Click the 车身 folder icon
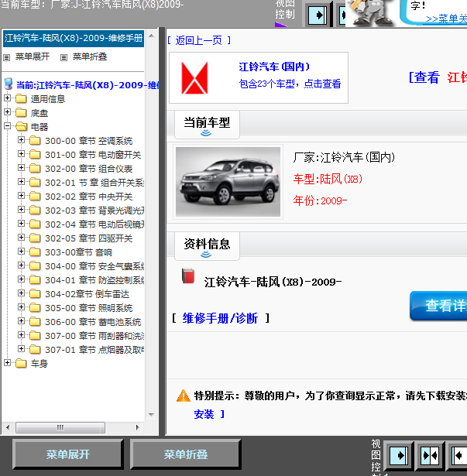This screenshot has width=467, height=476. click(21, 363)
